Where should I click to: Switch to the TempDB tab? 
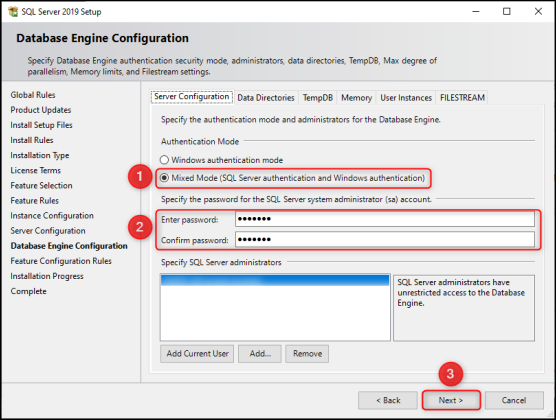pyautogui.click(x=318, y=98)
